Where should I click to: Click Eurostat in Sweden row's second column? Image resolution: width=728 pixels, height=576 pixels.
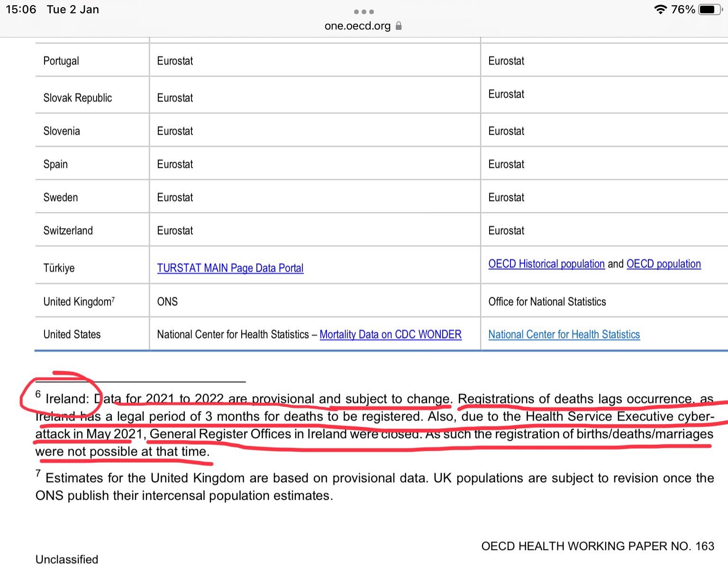175,197
